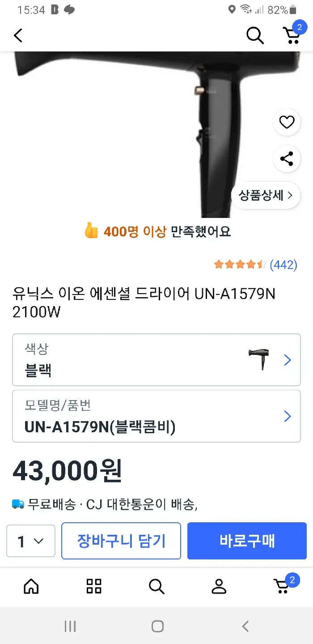Open the 442 reviews star rating
The height and width of the screenshot is (644, 313).
pos(255,264)
